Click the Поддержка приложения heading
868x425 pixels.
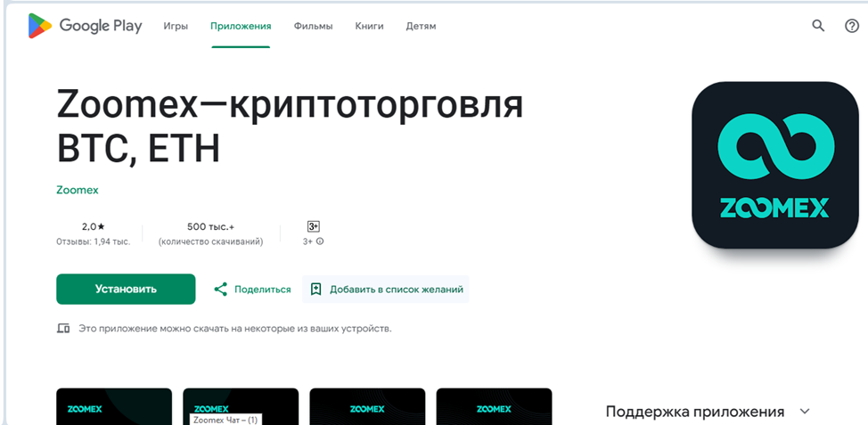(695, 412)
